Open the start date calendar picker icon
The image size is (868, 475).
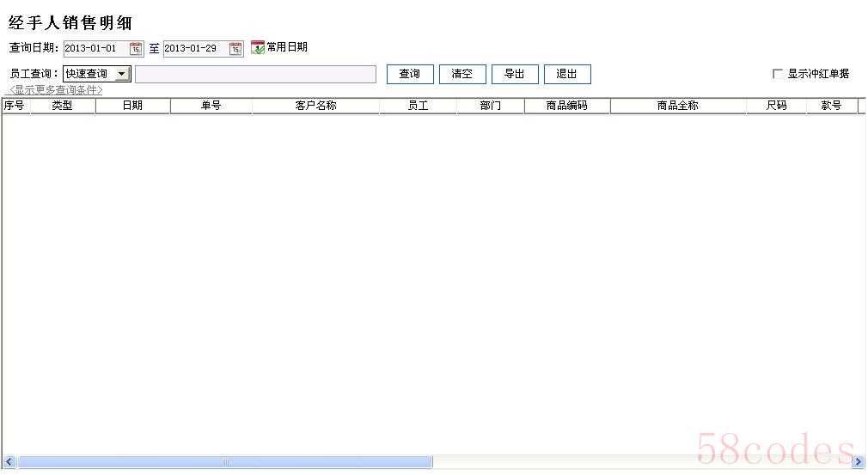click(x=136, y=49)
